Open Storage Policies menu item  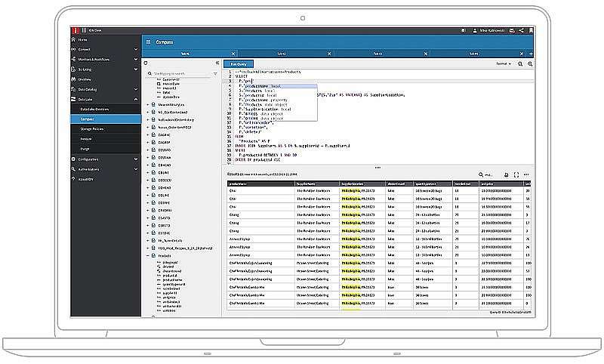[106, 129]
